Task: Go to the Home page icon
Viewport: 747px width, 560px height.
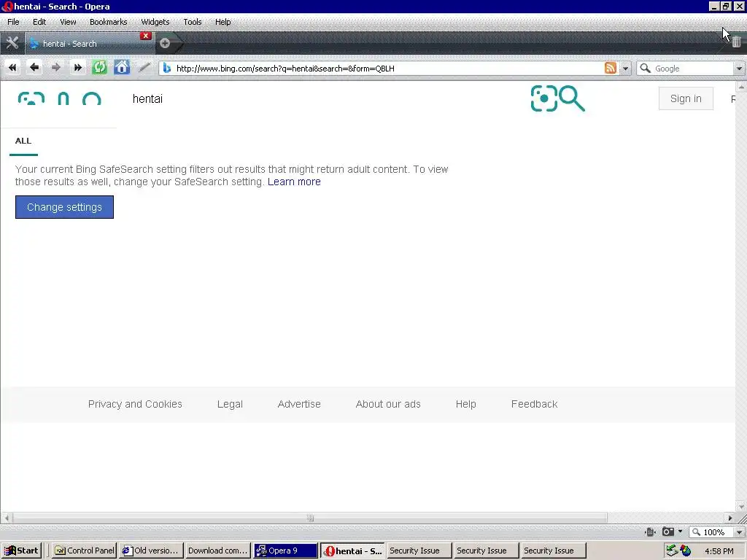Action: click(x=122, y=67)
